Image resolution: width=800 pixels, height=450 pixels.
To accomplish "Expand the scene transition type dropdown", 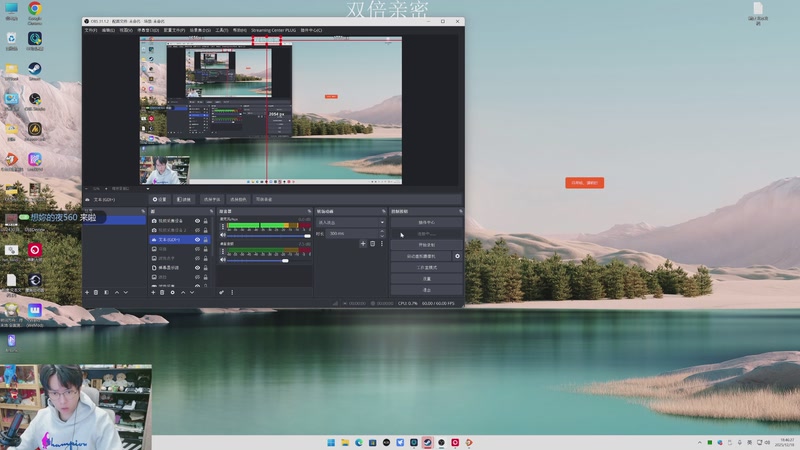I will click(x=350, y=222).
